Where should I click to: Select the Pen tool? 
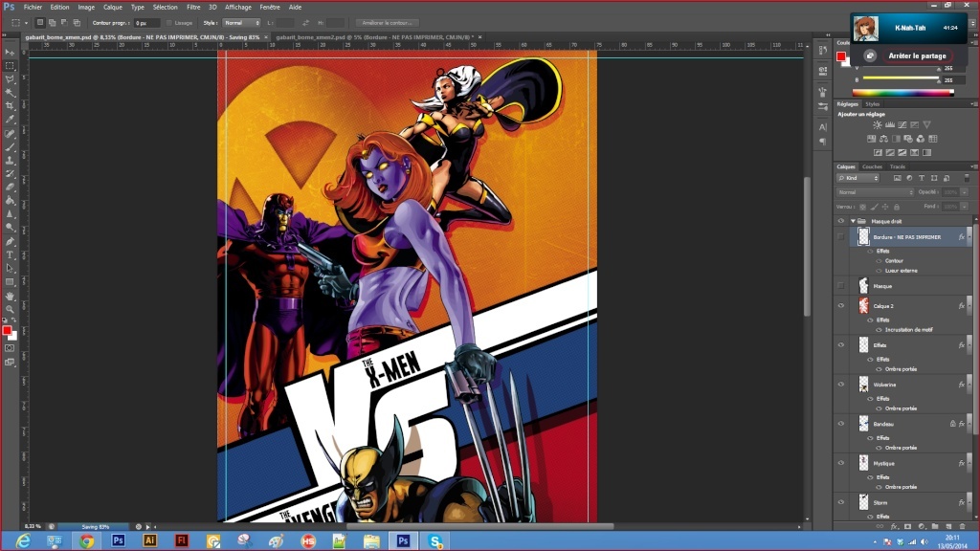click(x=10, y=241)
